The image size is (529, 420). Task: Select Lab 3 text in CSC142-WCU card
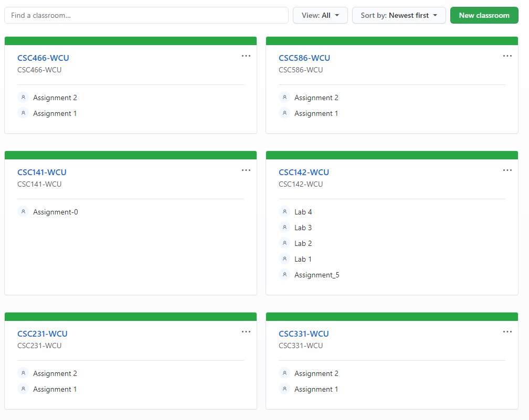pyautogui.click(x=303, y=228)
